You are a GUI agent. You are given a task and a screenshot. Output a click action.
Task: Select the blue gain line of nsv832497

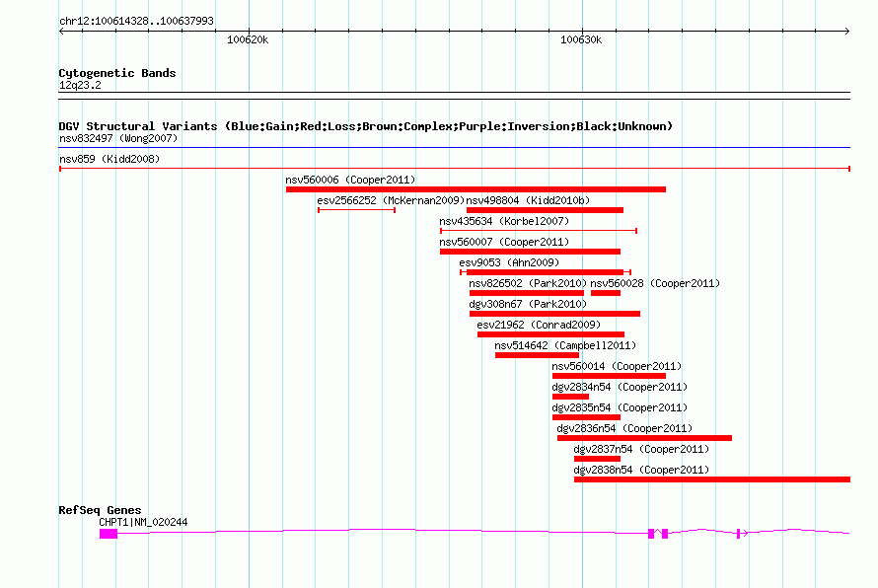(454, 148)
